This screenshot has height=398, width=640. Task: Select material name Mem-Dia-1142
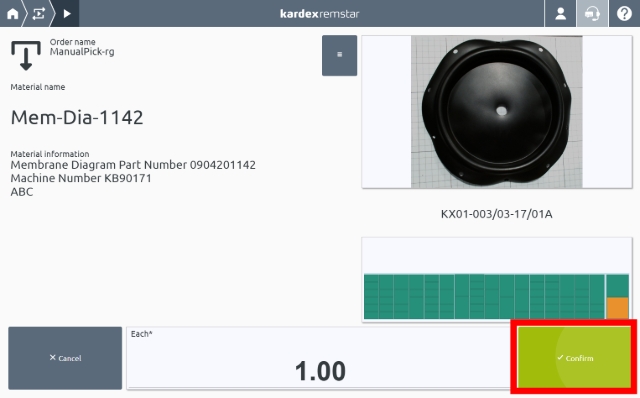tap(77, 118)
